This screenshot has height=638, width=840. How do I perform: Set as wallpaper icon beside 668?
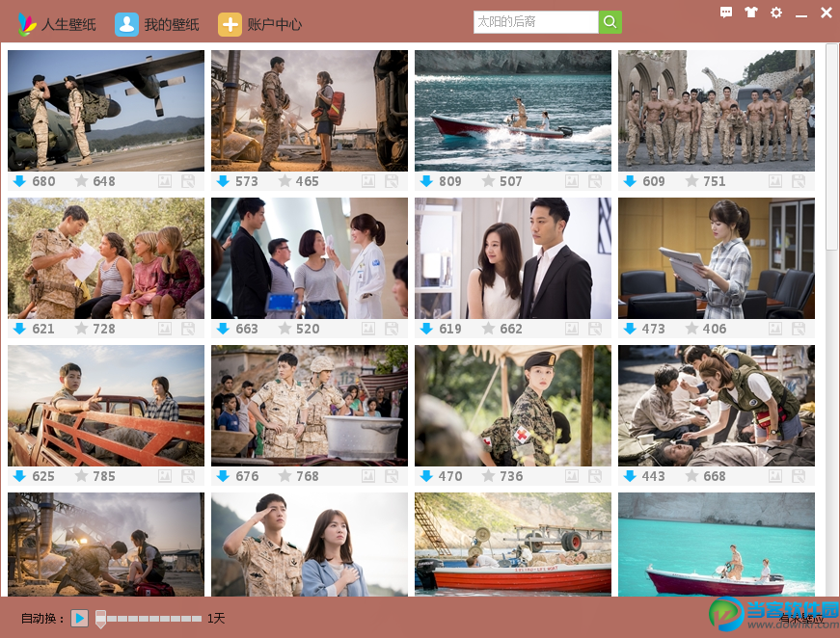pyautogui.click(x=775, y=476)
